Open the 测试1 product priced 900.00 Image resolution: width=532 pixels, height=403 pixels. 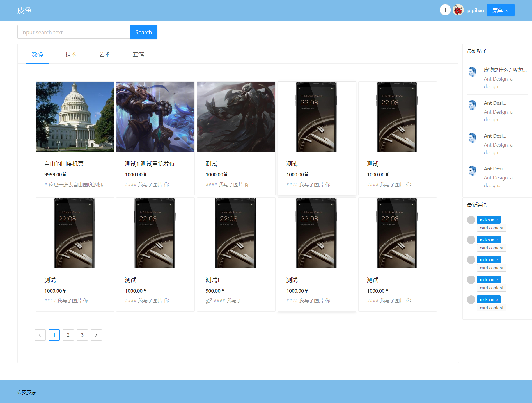tap(213, 280)
